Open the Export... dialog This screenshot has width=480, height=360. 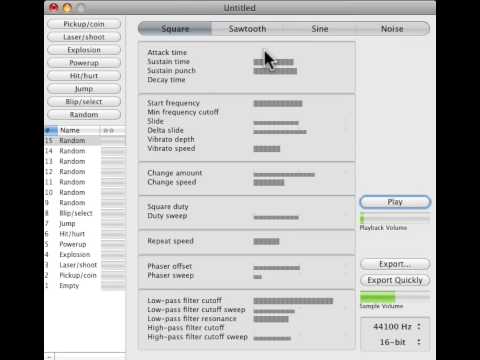coord(395,264)
